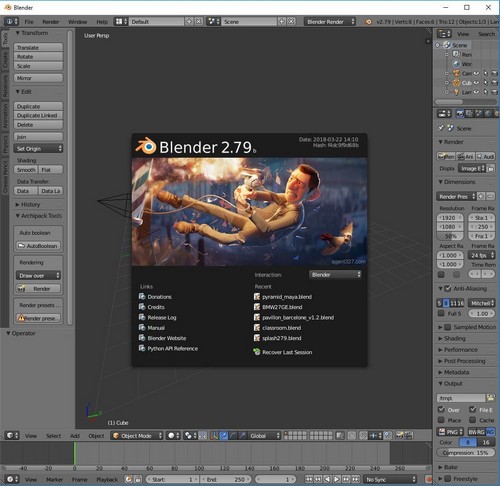This screenshot has height=486, width=500.
Task: Toggle visibility eye of Lamp in outliner
Action: pos(477,92)
